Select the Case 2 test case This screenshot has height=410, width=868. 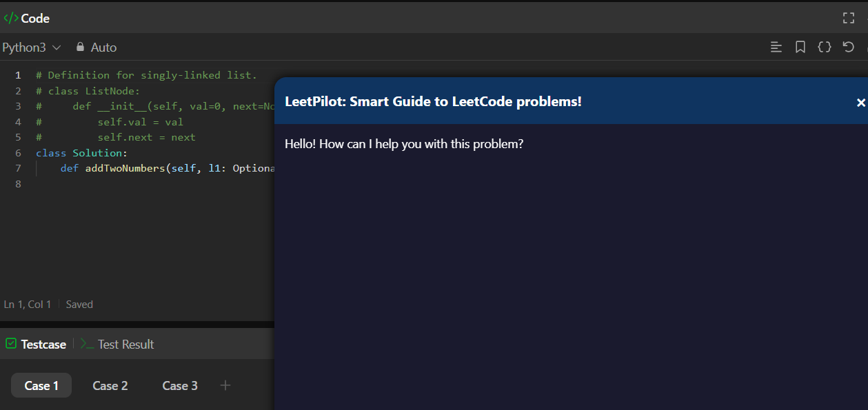[x=110, y=385]
